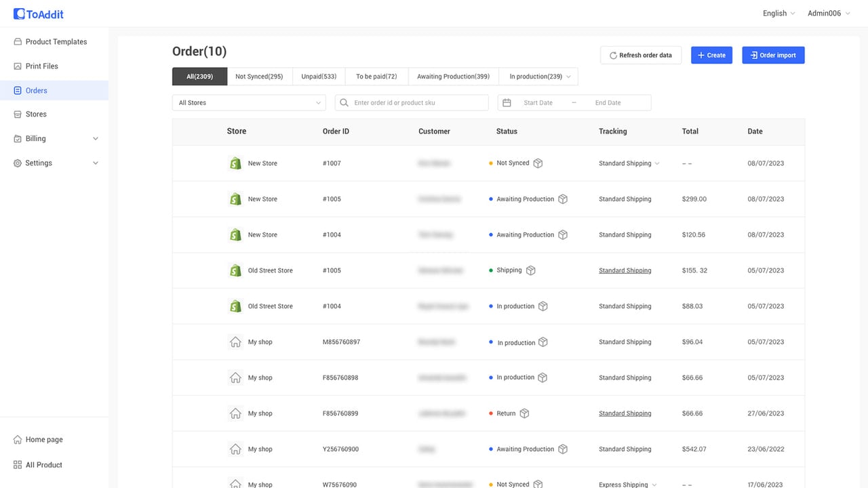Click the Product Templates sidebar icon
This screenshot has height=488, width=868.
click(x=18, y=42)
